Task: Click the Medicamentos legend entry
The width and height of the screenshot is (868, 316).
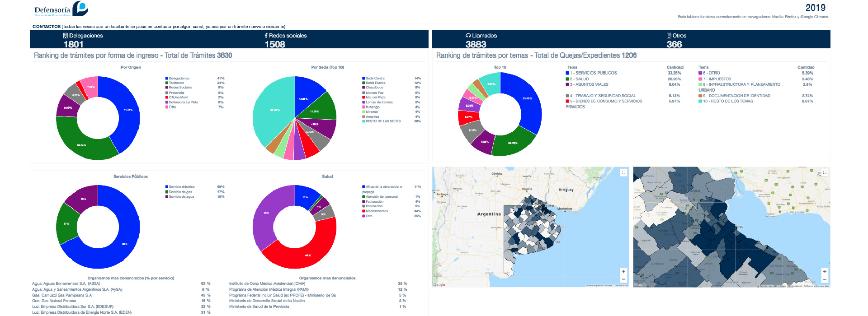Action: pos(377,211)
